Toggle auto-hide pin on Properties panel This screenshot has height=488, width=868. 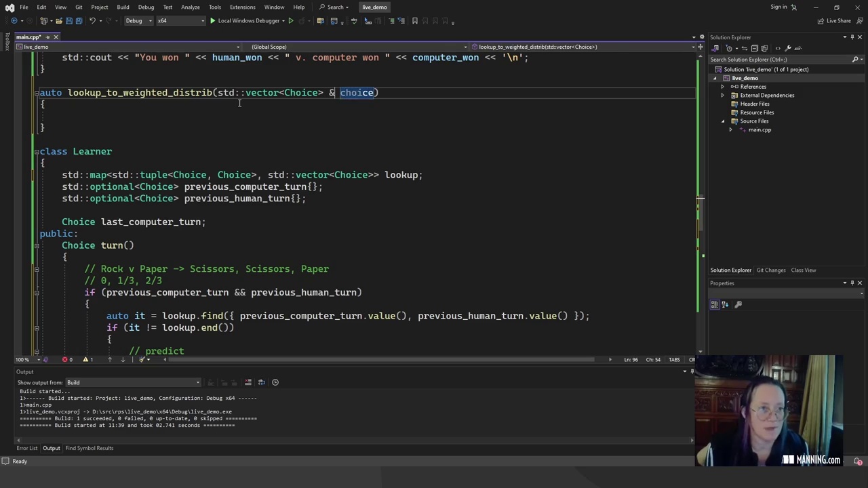[852, 283]
